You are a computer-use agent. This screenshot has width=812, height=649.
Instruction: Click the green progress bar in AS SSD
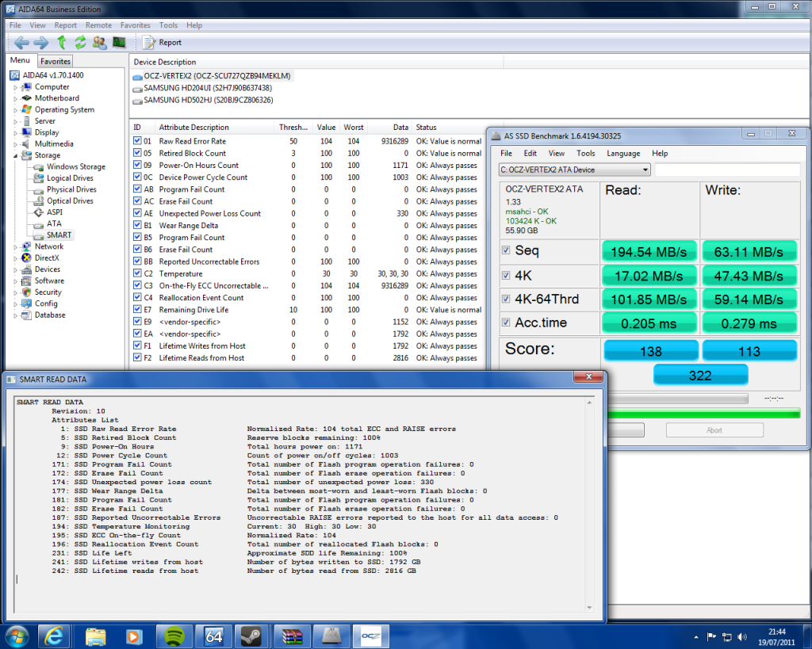703,413
